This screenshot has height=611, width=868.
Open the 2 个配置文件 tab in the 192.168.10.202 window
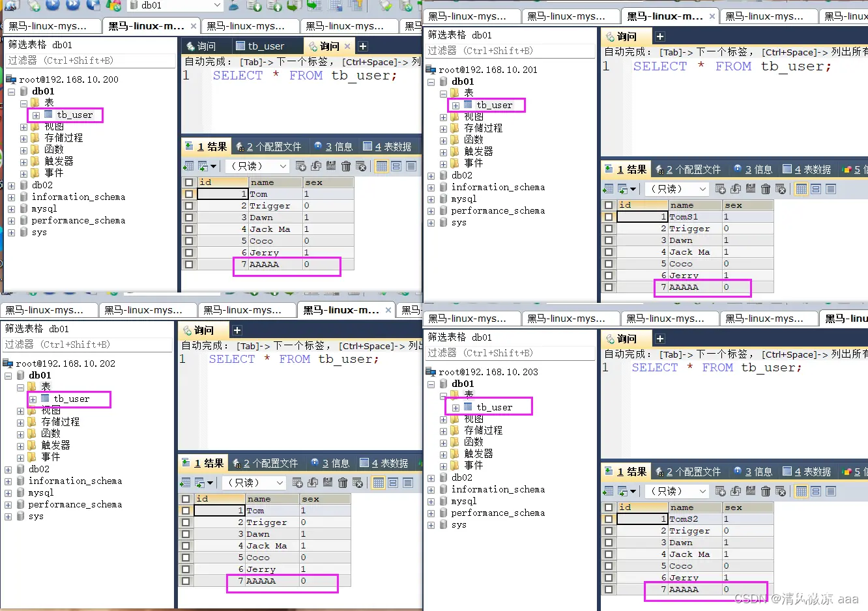[x=265, y=463]
